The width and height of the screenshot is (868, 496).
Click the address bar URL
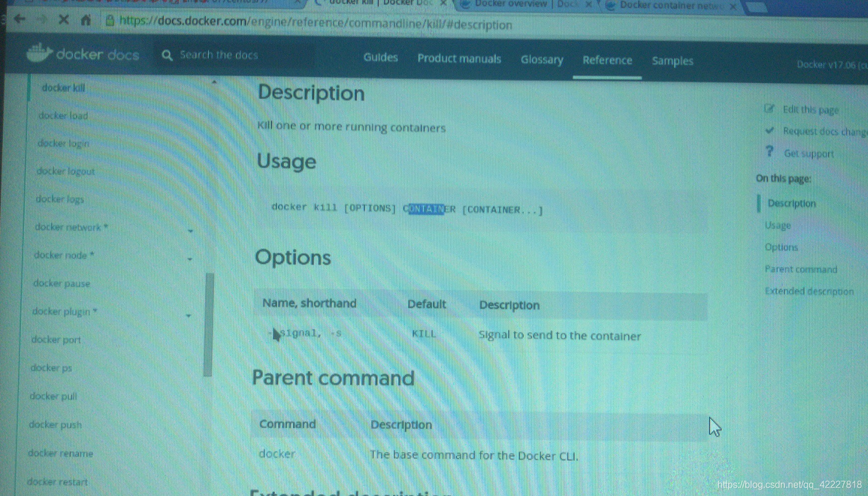(x=315, y=24)
